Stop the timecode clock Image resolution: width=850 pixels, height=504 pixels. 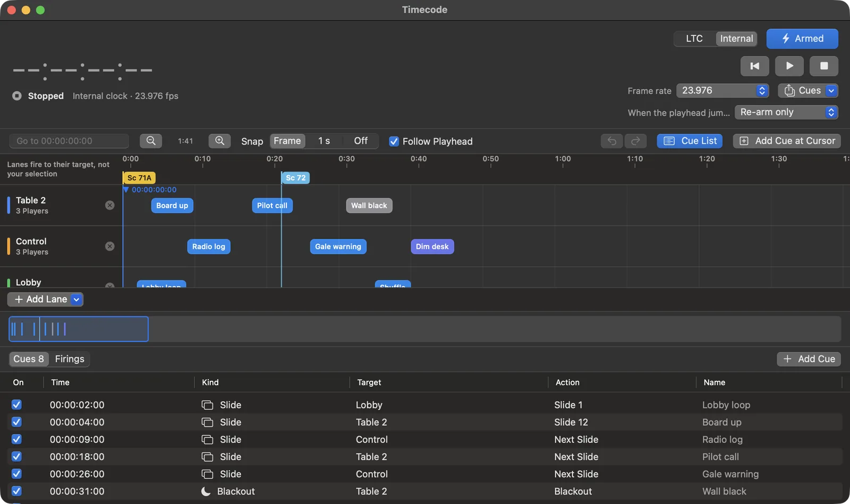824,66
